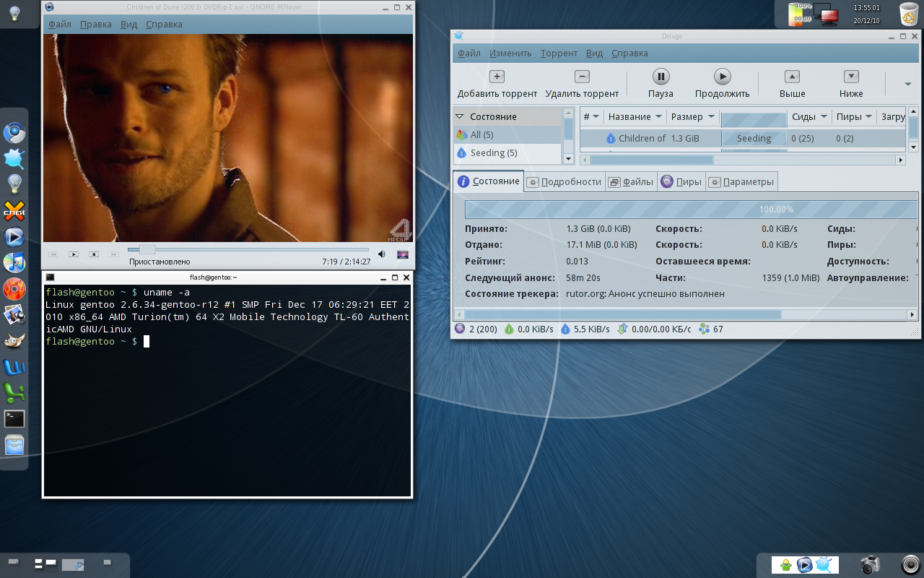Open the Deluge toolbar overflow arrow
Image resolution: width=924 pixels, height=578 pixels.
908,84
